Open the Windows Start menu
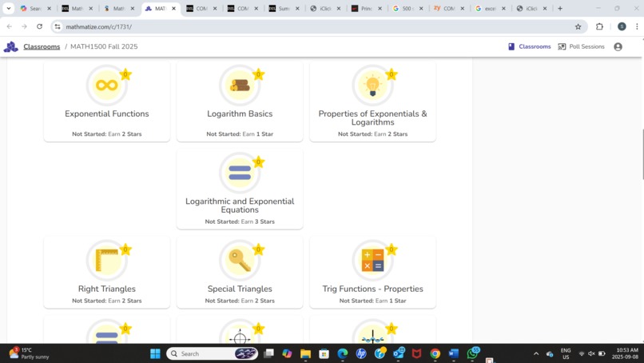 click(155, 353)
